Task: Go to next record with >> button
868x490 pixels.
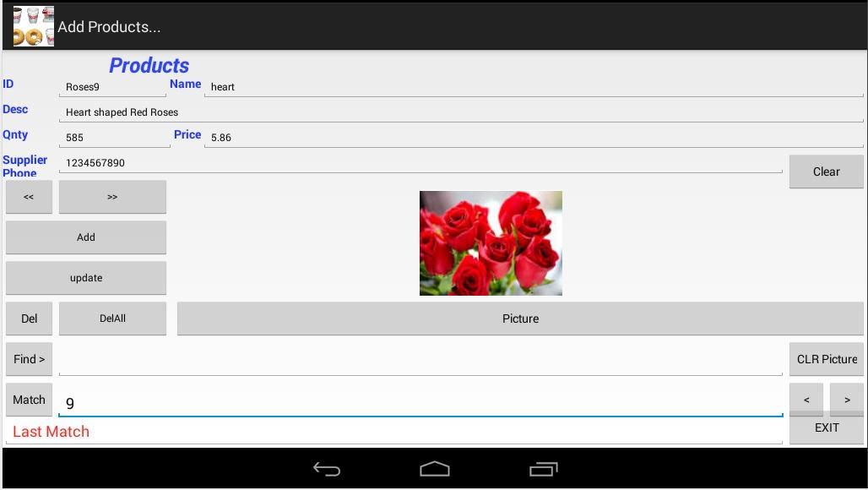Action: pos(112,197)
